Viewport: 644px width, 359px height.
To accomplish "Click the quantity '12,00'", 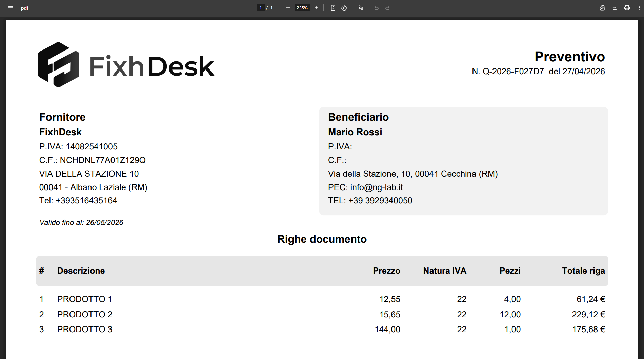I will [510, 315].
